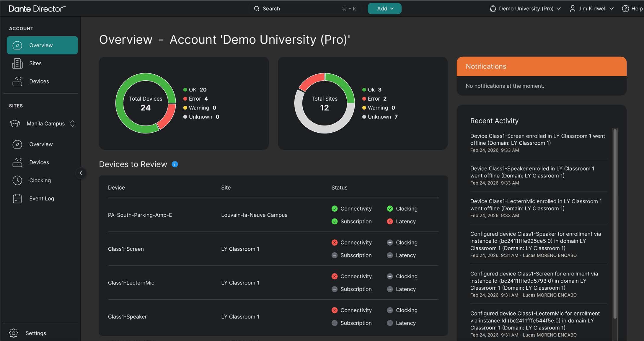
Task: Click the Help question mark icon
Action: pos(625,9)
